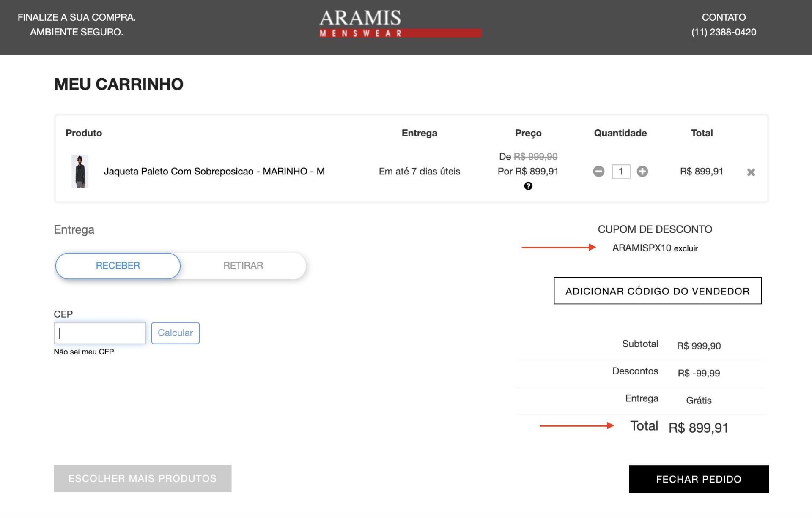Edit the quantity field showing 1
812x518 pixels.
(621, 172)
